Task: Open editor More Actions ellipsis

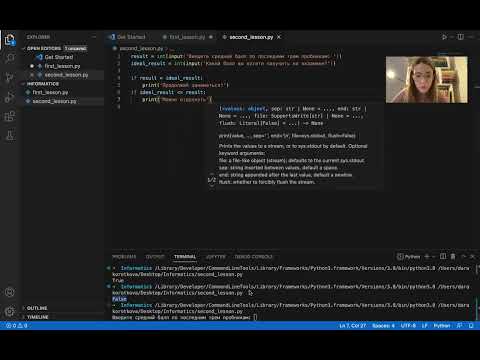Action: pos(471,37)
